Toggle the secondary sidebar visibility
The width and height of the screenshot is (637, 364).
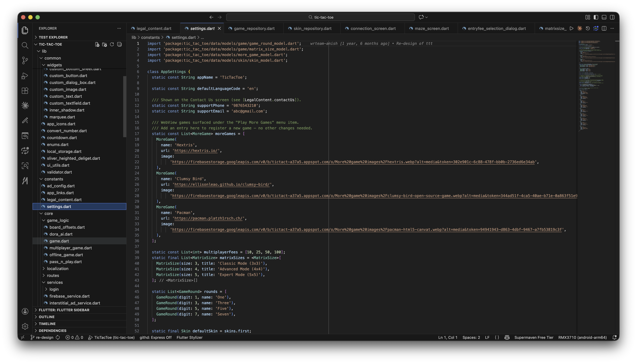[612, 17]
